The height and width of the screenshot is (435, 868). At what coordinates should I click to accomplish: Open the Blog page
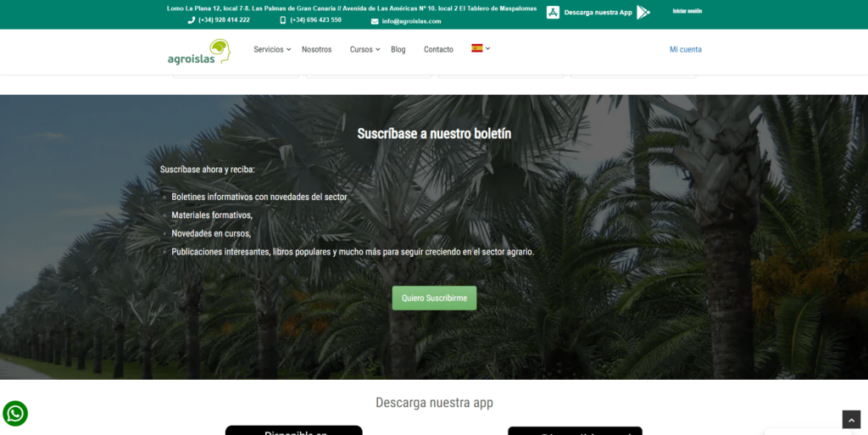coord(398,49)
